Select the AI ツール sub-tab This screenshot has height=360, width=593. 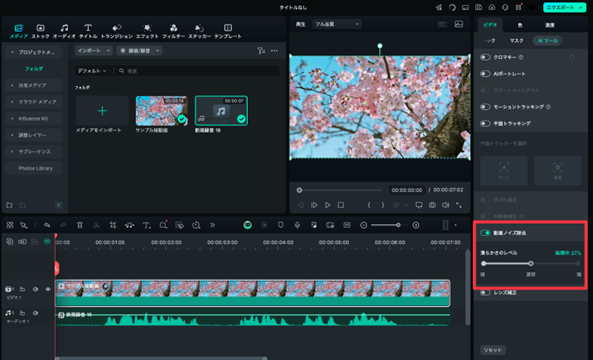tap(548, 41)
